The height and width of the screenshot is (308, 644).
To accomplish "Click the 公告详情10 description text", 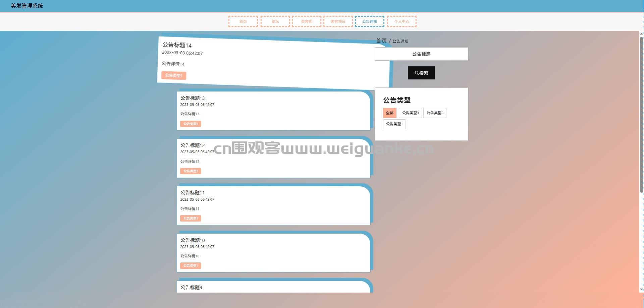I will point(190,256).
